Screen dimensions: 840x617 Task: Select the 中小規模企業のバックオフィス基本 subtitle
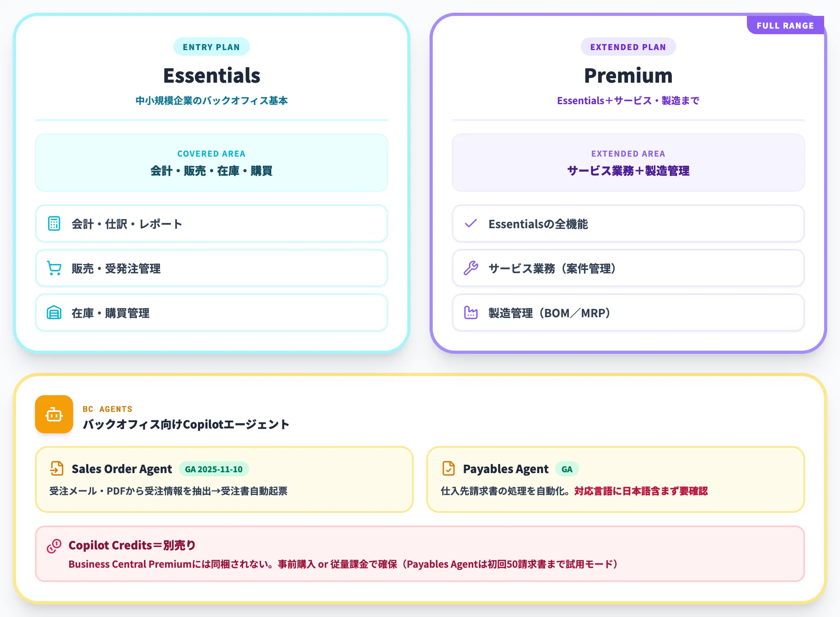click(x=212, y=101)
